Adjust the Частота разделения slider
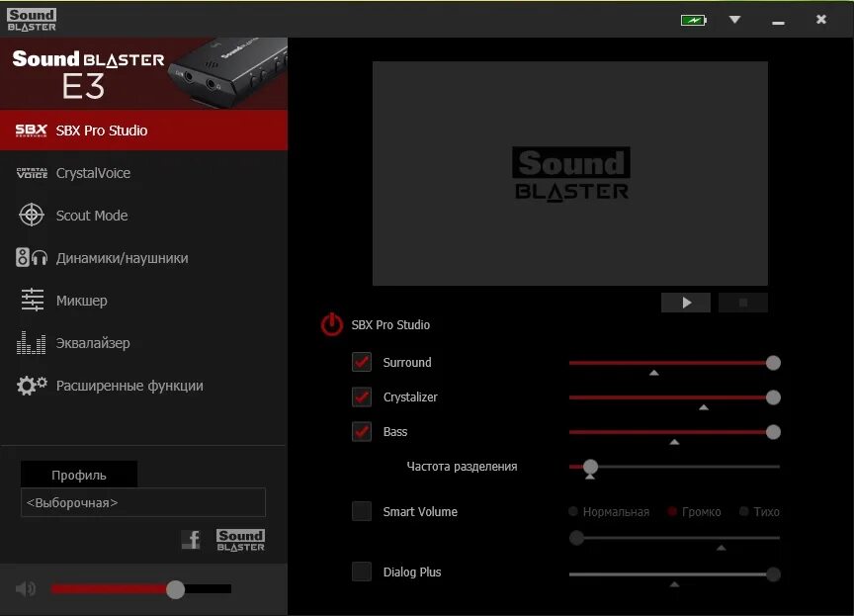Viewport: 854px width, 616px height. pyautogui.click(x=590, y=467)
